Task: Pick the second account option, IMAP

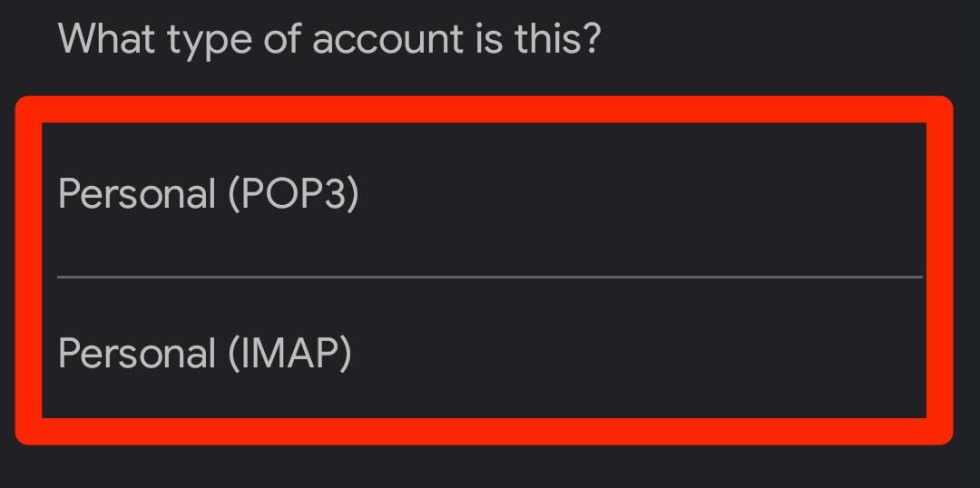Action: pos(205,353)
